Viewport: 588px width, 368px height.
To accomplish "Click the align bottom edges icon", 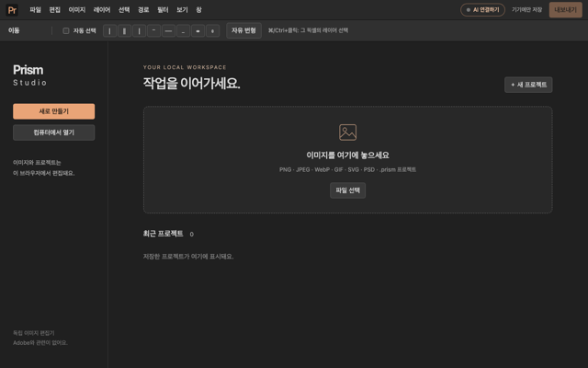I will (x=183, y=30).
